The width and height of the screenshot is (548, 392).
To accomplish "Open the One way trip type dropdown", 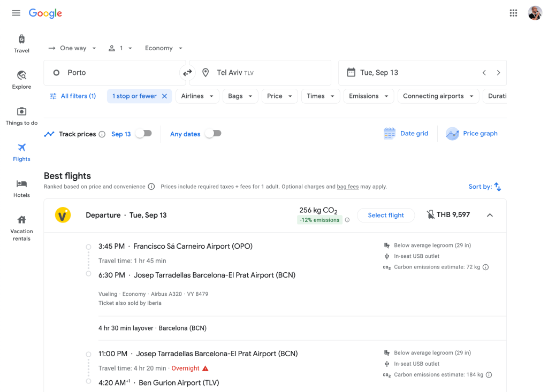I will 73,48.
